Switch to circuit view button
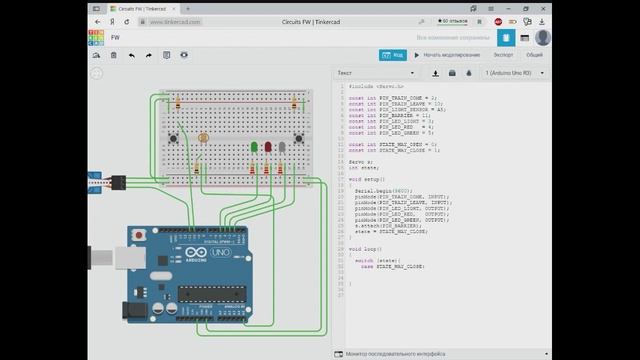 tap(506, 38)
